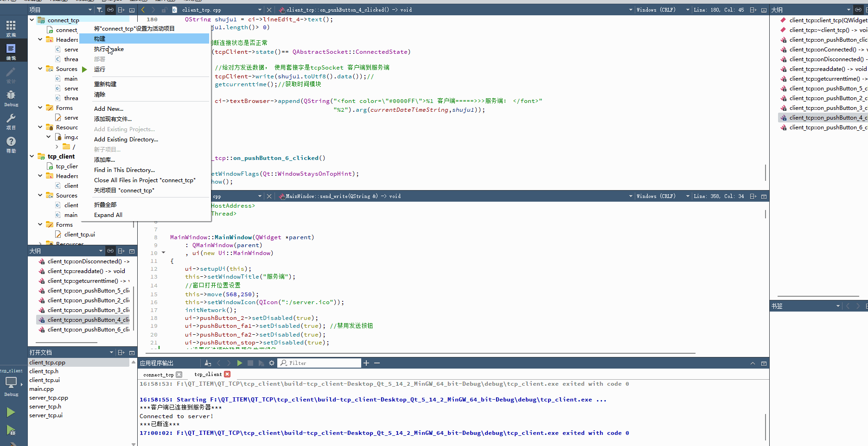Image resolution: width=868 pixels, height=446 pixels.
Task: Toggle synchronize in right outline panel
Action: click(x=858, y=10)
